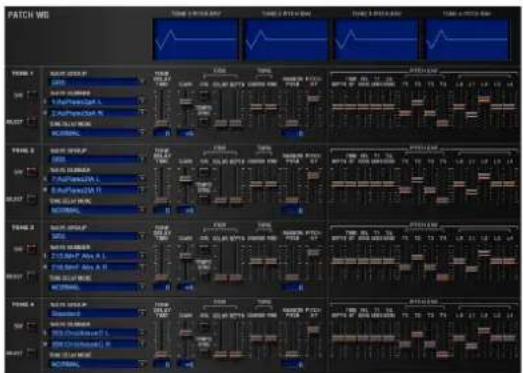Image resolution: width=523 pixels, height=373 pixels.
Task: Click Tone 1 Random Pitch value field
Action: [x=293, y=133]
